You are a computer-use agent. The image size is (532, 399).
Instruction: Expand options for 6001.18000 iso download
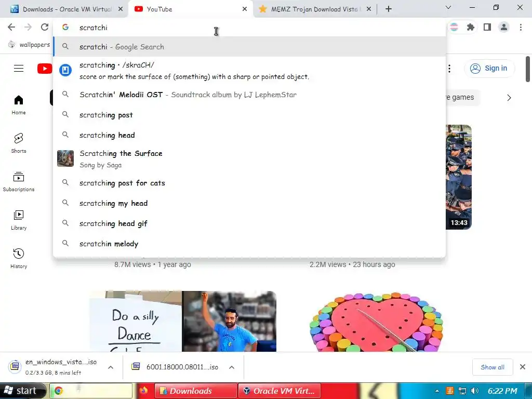click(x=231, y=367)
